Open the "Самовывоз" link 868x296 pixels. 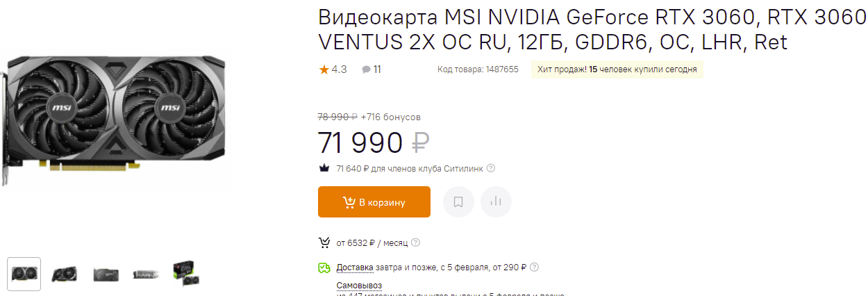click(359, 286)
